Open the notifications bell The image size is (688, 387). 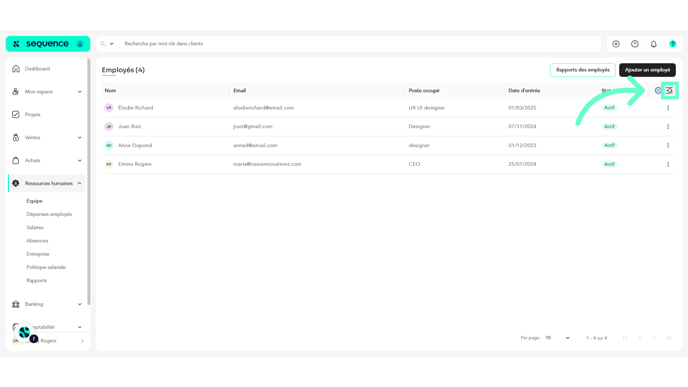click(x=654, y=44)
